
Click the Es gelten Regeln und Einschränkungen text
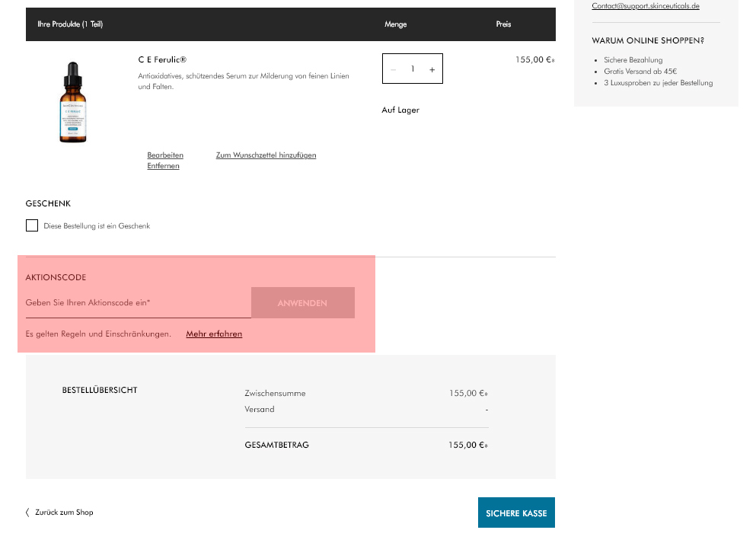coord(98,334)
